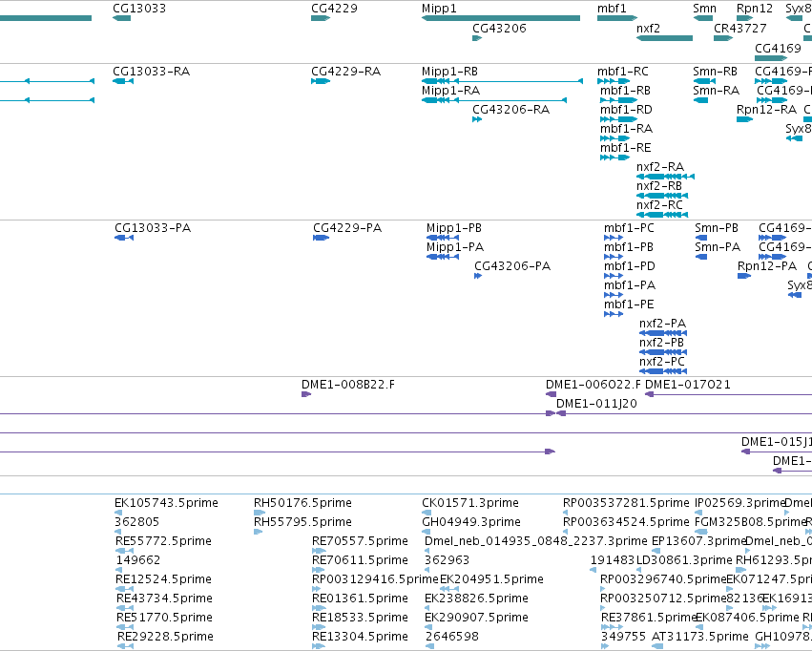
Task: Click protein Smn-PB
Action: [x=717, y=228]
